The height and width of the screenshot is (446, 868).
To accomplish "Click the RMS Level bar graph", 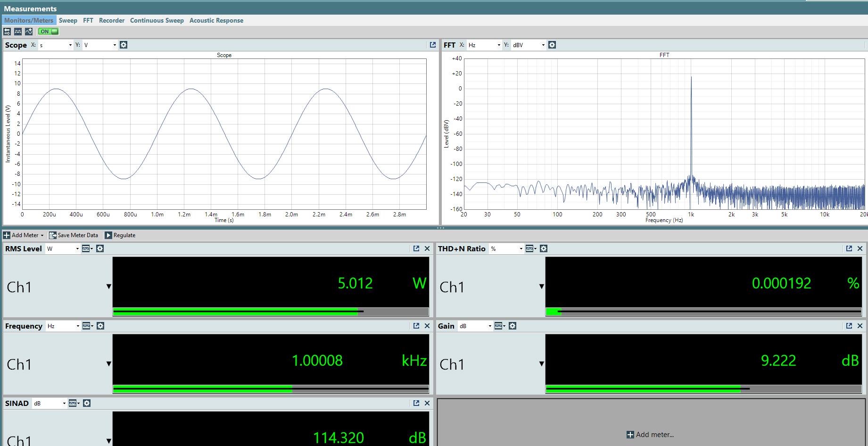I will 271,312.
